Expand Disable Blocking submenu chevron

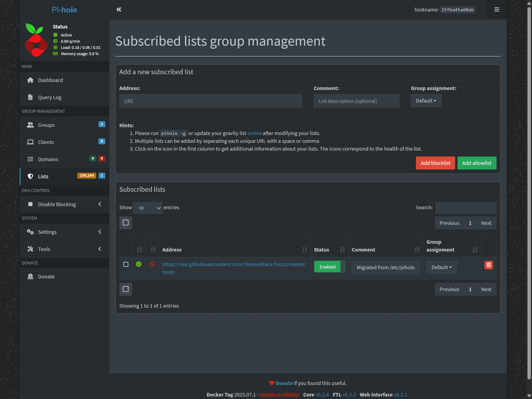coord(100,204)
